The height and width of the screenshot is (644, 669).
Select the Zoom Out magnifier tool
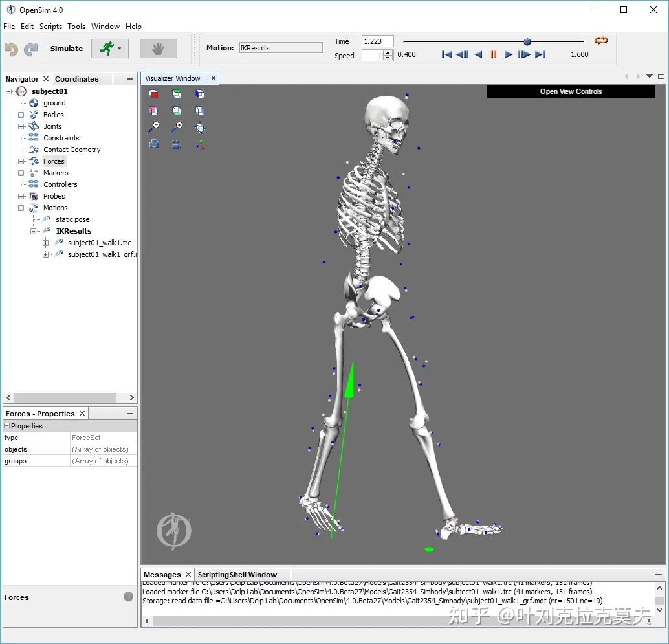coord(153,127)
